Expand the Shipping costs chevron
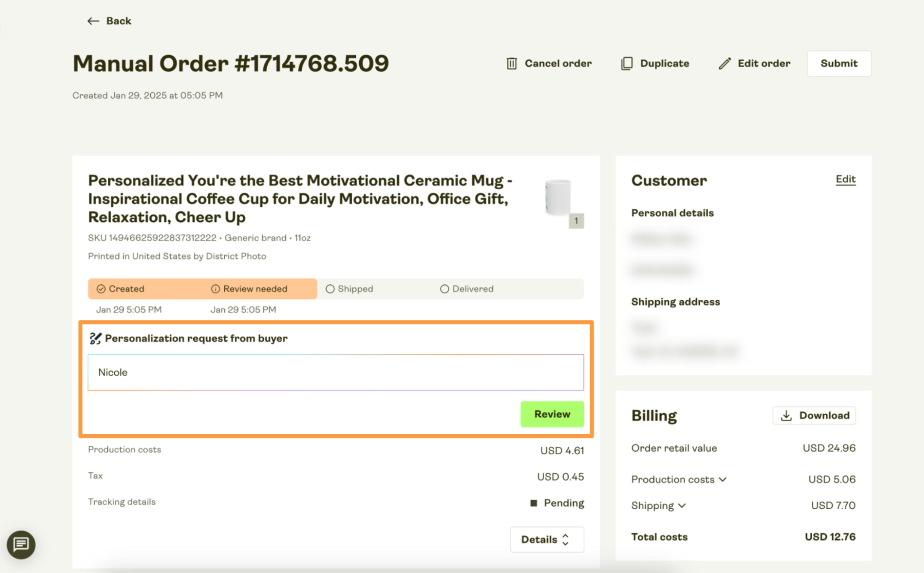 [x=682, y=506]
